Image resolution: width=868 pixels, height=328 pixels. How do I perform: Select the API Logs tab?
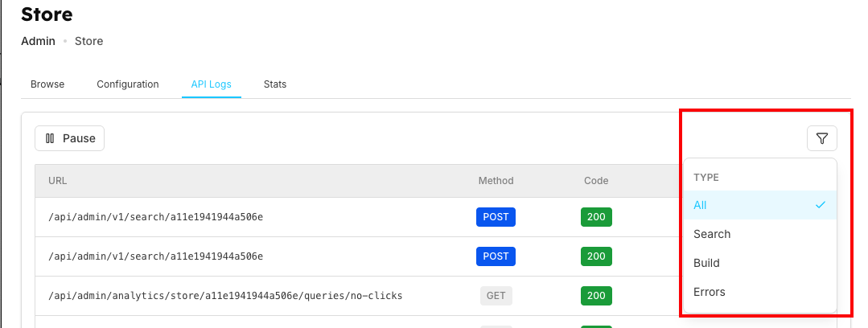point(212,84)
